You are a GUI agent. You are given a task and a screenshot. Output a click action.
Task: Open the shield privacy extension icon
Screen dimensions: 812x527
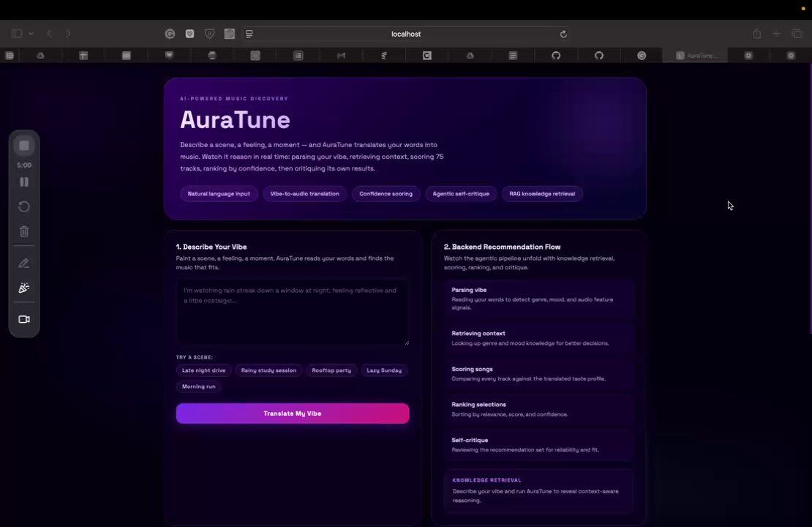[210, 34]
